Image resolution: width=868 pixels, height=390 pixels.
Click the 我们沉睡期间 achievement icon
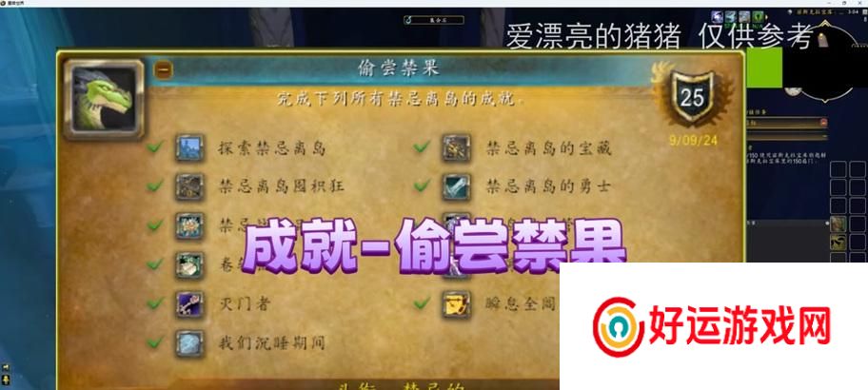coord(189,343)
